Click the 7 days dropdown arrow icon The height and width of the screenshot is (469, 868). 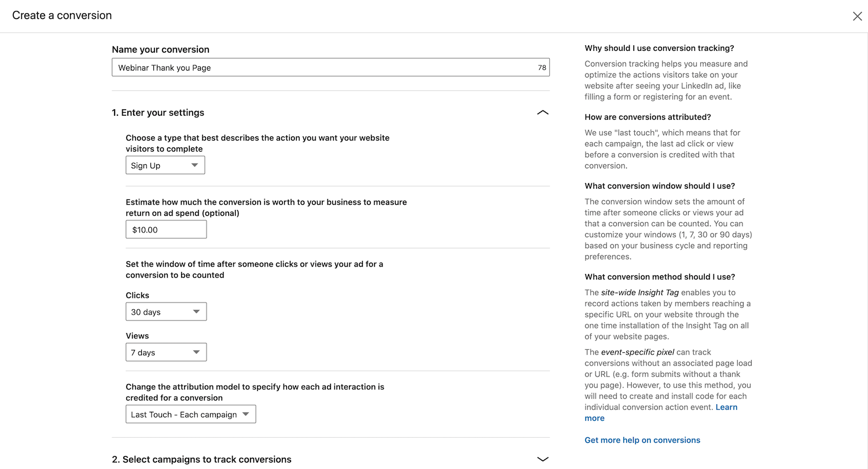[196, 352]
